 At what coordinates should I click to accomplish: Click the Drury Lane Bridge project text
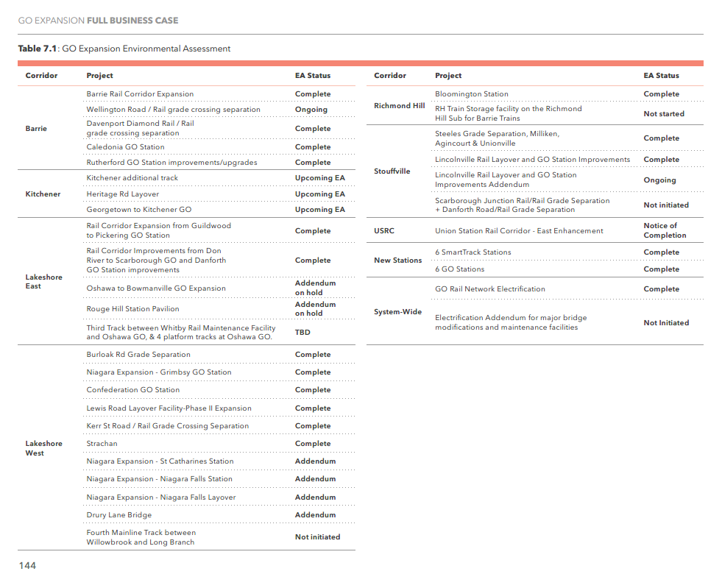(x=118, y=515)
